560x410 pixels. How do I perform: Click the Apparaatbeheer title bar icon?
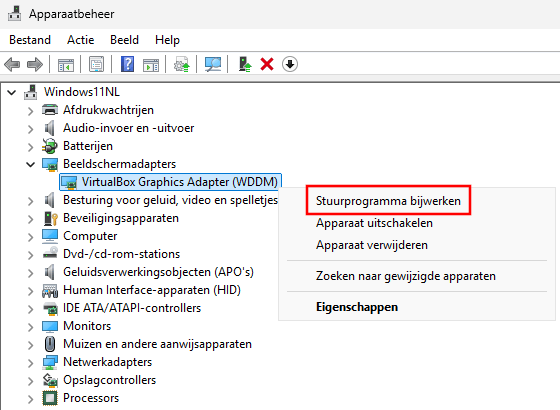(x=15, y=14)
